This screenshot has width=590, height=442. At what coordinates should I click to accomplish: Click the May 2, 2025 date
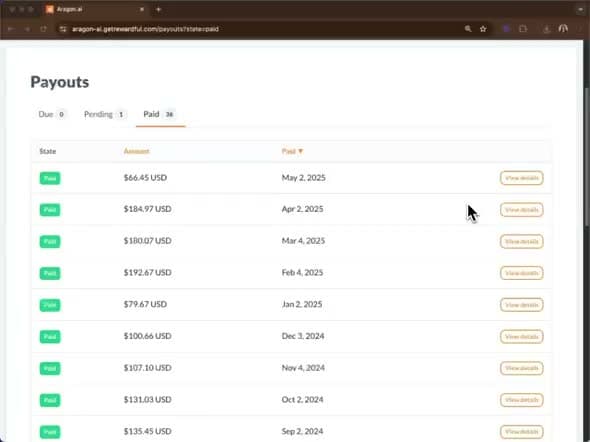point(303,178)
